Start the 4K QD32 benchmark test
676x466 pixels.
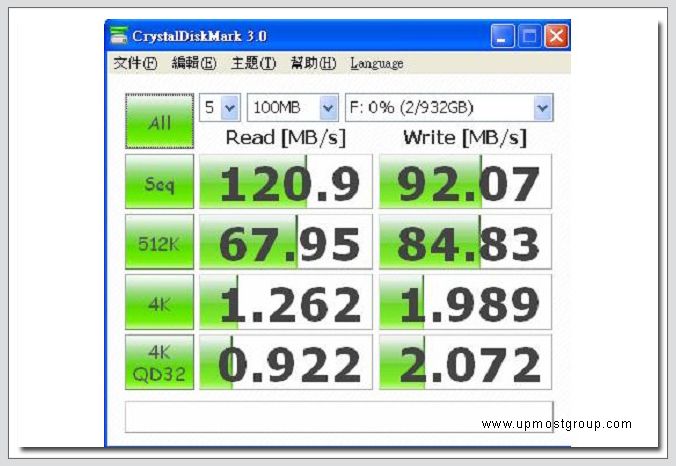tap(160, 362)
